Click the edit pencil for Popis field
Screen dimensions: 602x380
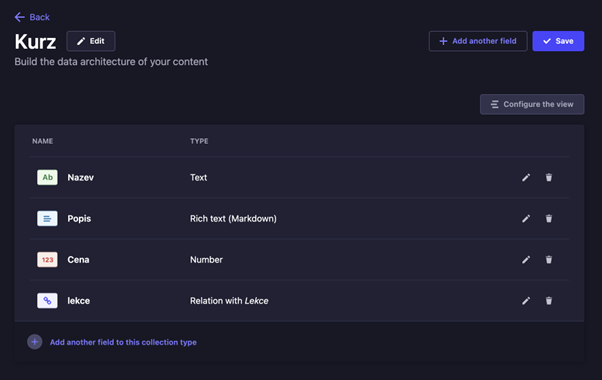(526, 218)
